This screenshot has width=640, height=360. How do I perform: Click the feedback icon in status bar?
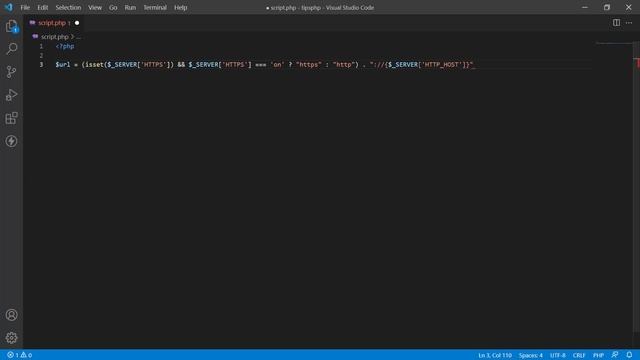(x=615, y=355)
